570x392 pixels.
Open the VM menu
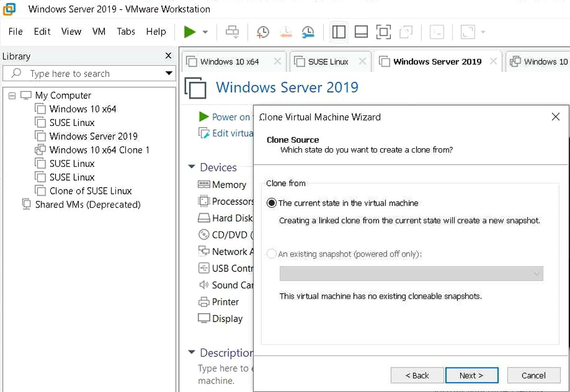coord(99,32)
